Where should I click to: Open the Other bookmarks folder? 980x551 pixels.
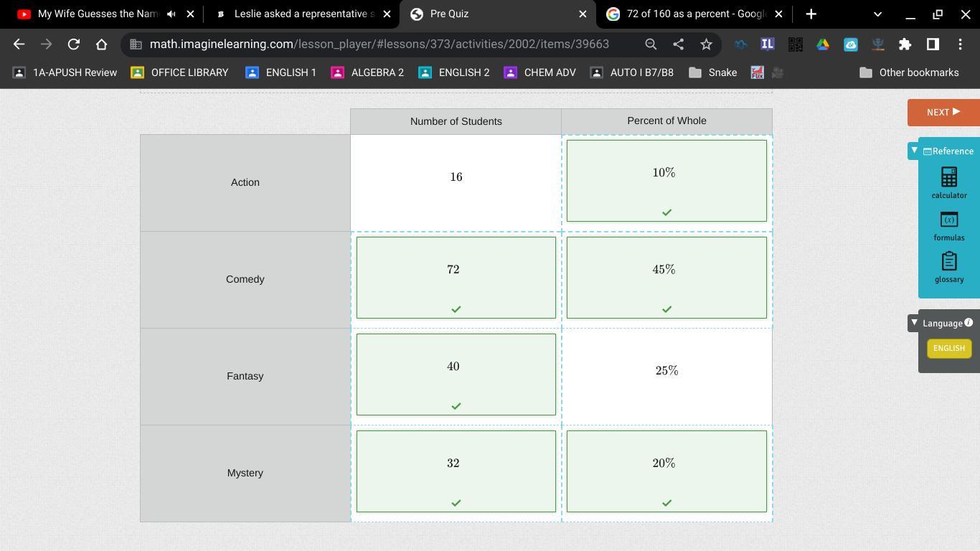coord(909,72)
